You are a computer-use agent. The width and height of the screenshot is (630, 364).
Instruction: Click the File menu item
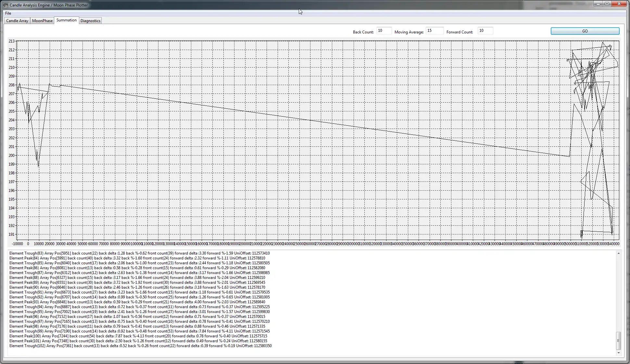point(8,13)
